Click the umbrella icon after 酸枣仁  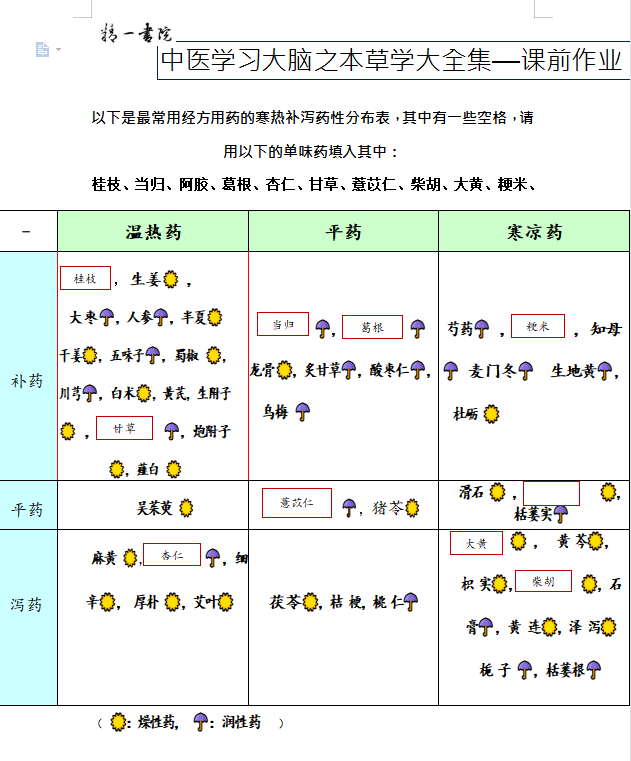point(418,370)
